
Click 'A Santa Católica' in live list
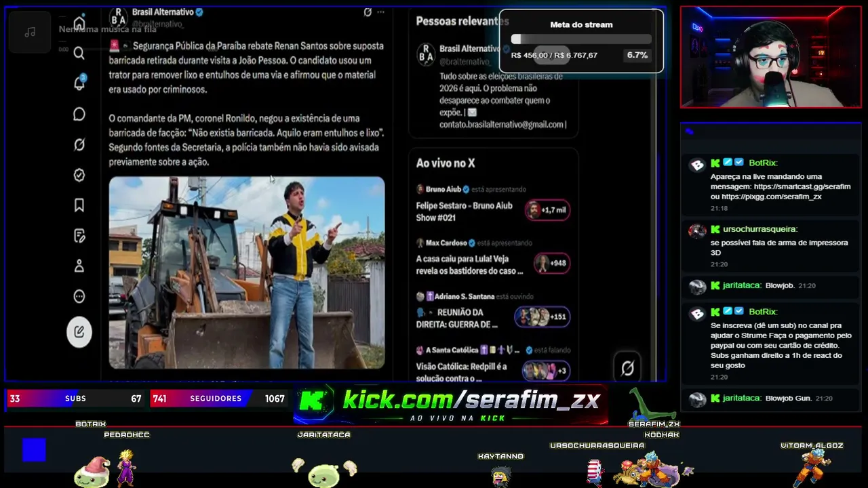tap(452, 350)
